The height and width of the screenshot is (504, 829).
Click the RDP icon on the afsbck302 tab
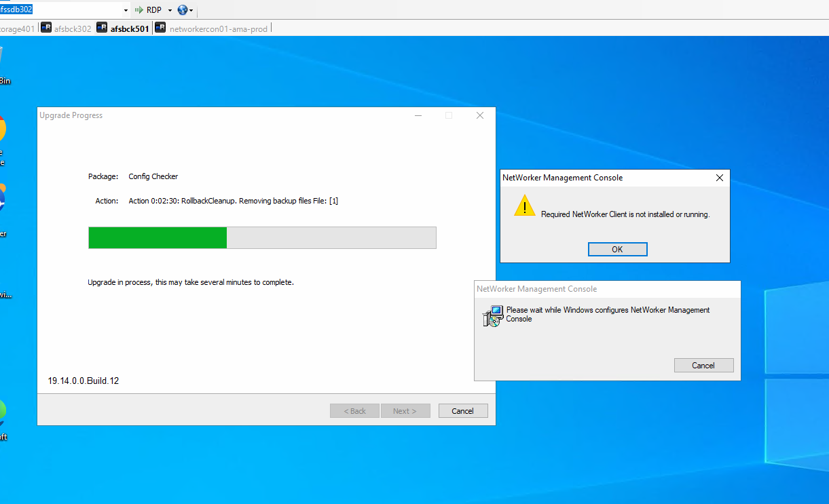tap(45, 28)
